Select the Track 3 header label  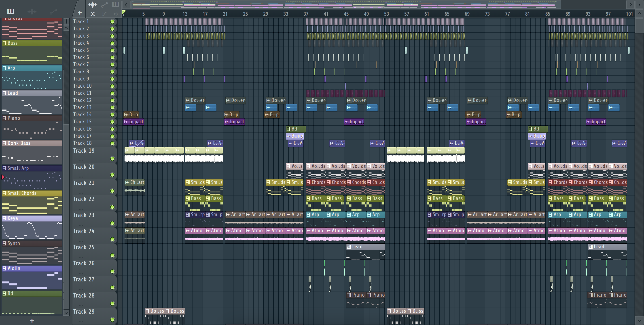[x=81, y=36]
